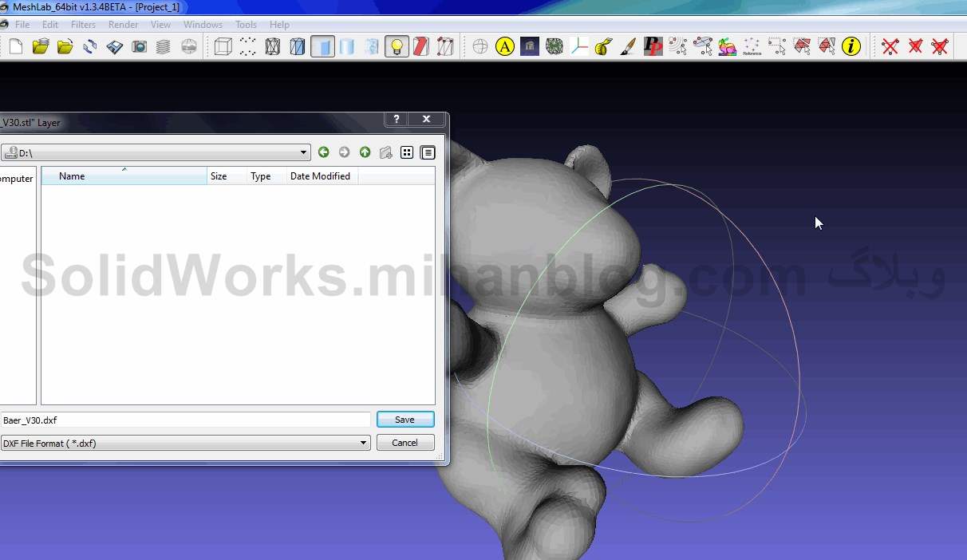The height and width of the screenshot is (560, 967).
Task: Show the Layer dialog via stacked layers icon
Action: 164,47
